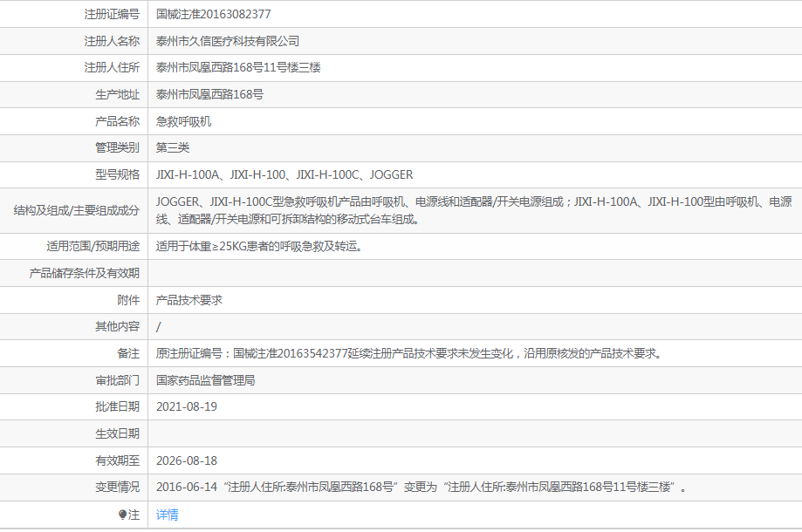Select change record dated 2016-06-14
Image resolution: width=802 pixels, height=532 pixels.
pos(421,487)
